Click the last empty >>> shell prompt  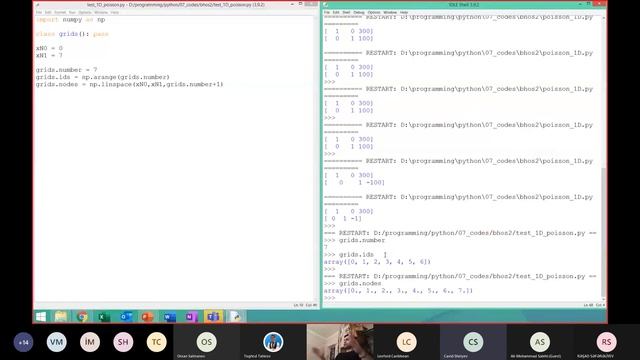[330, 298]
